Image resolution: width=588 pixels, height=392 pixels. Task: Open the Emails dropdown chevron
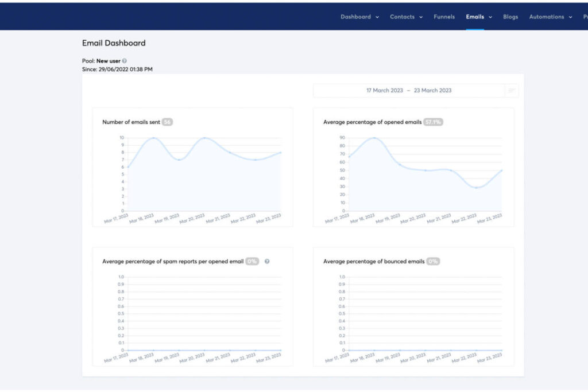click(x=490, y=17)
